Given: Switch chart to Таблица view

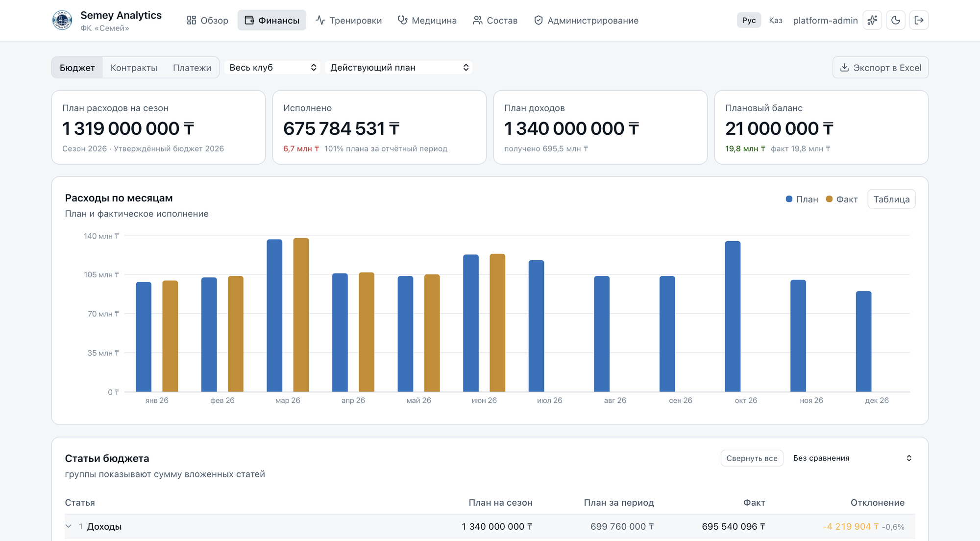Looking at the screenshot, I should (891, 199).
